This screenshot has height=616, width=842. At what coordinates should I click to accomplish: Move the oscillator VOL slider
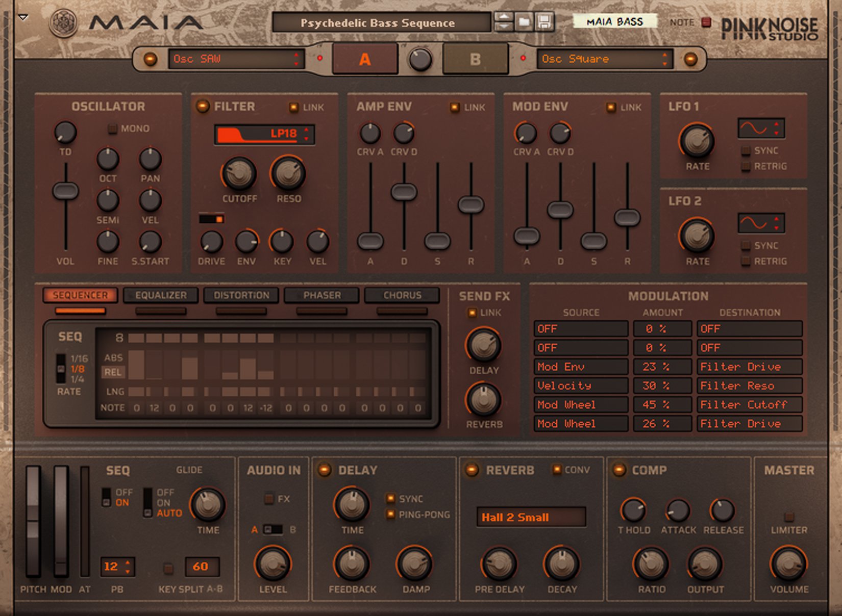pyautogui.click(x=65, y=191)
